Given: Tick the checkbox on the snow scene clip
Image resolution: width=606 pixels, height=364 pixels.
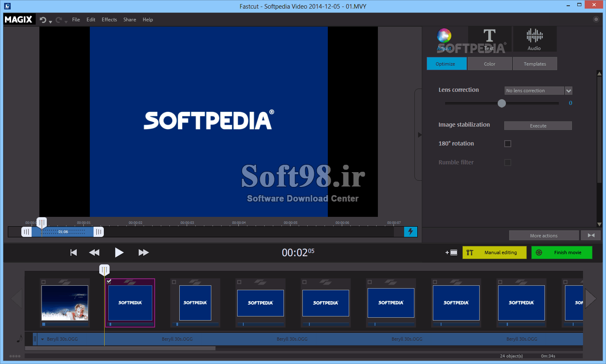Looking at the screenshot, I should click(43, 282).
